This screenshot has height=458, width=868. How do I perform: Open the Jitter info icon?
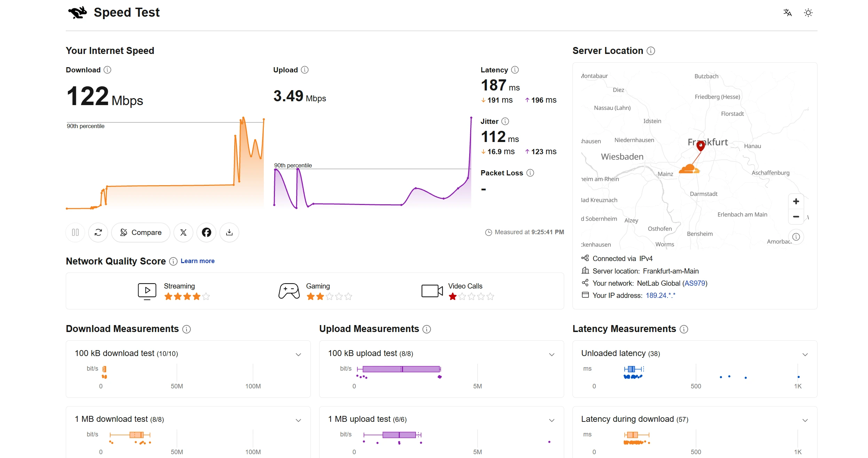point(505,121)
